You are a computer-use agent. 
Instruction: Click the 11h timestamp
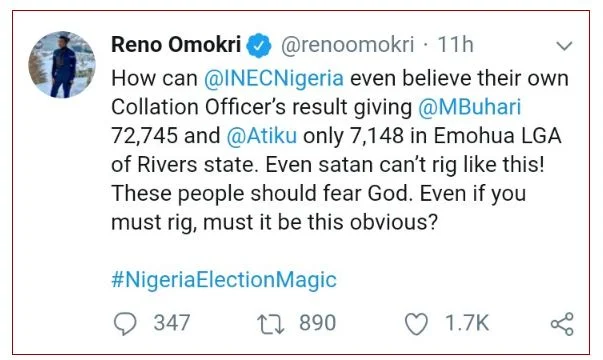455,45
